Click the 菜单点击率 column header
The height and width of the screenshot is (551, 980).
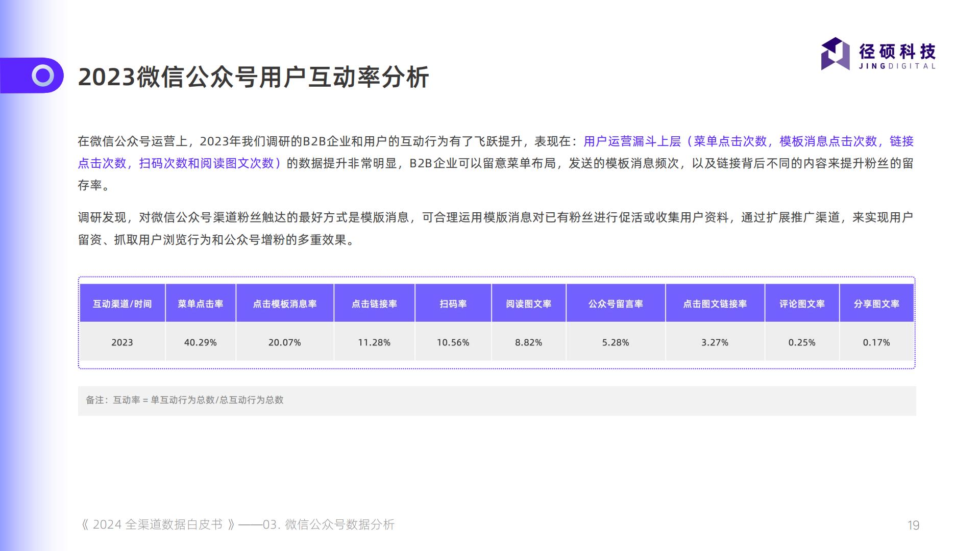tap(201, 304)
